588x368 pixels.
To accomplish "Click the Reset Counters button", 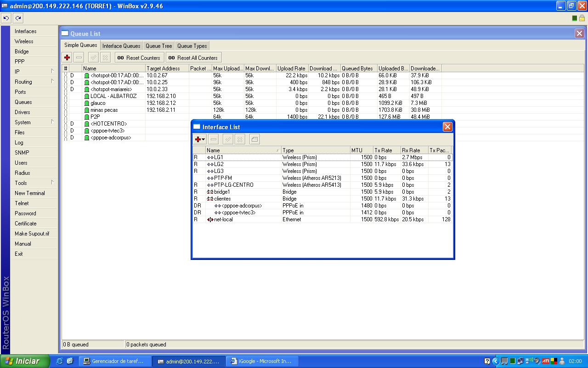I will [139, 57].
